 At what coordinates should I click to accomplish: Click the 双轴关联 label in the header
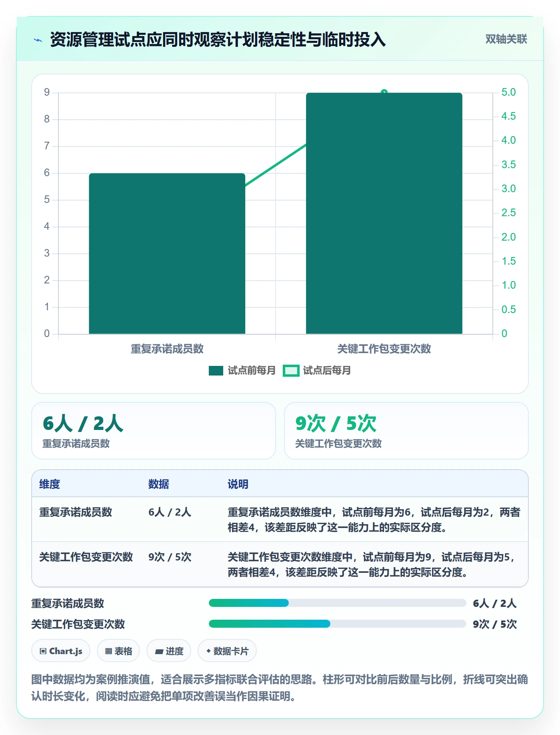click(506, 39)
